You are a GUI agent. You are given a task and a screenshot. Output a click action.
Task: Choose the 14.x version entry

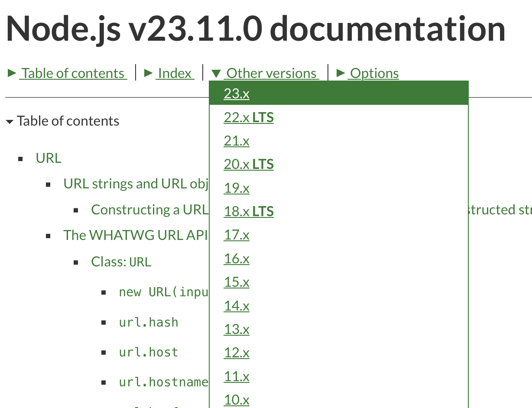[x=237, y=306]
